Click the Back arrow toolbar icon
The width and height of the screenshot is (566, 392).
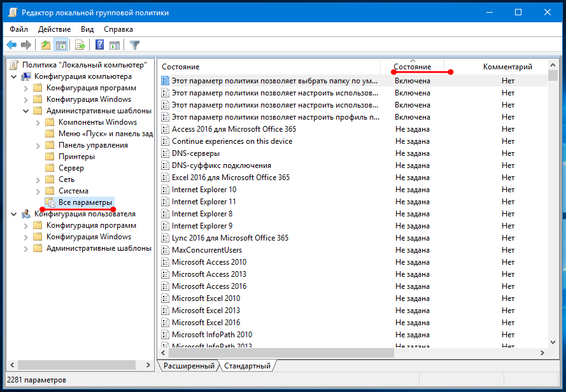11,45
